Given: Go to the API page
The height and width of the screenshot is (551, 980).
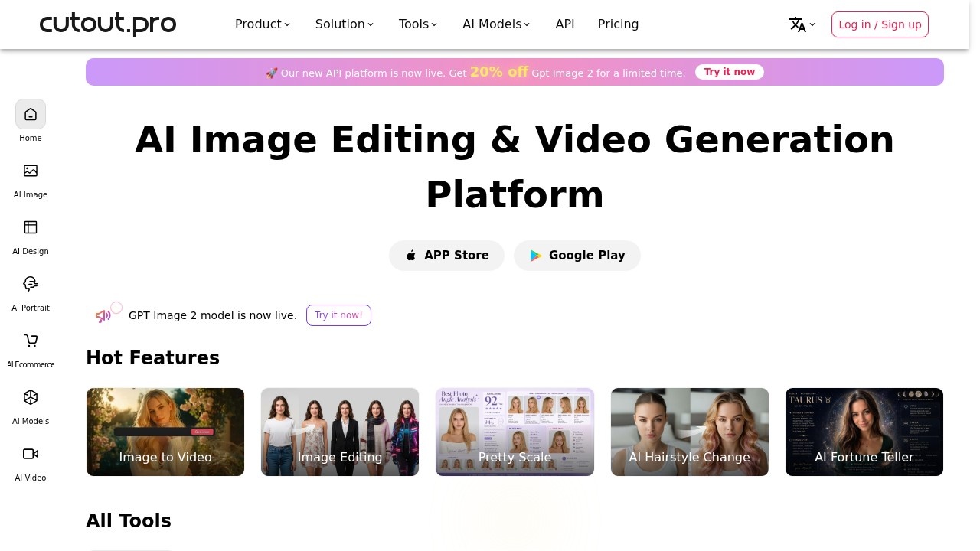Looking at the screenshot, I should 565,24.
